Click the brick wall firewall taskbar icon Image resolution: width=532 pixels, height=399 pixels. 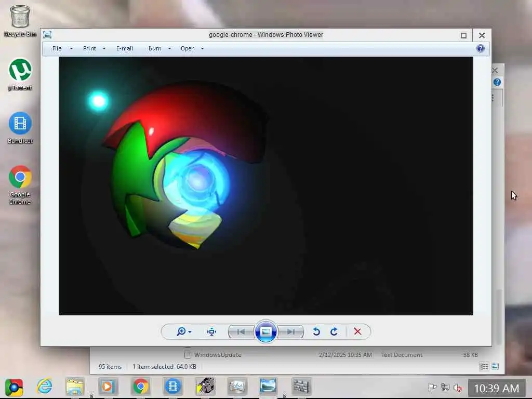pos(301,387)
